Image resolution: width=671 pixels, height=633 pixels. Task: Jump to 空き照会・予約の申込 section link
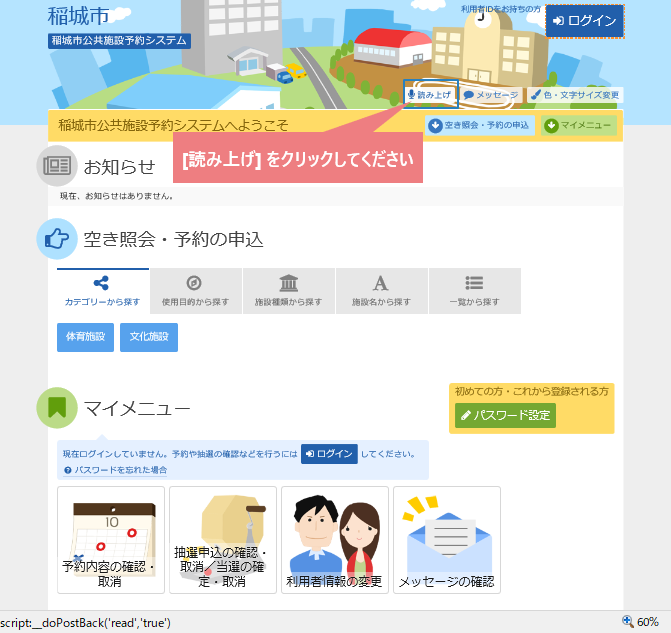[x=480, y=125]
